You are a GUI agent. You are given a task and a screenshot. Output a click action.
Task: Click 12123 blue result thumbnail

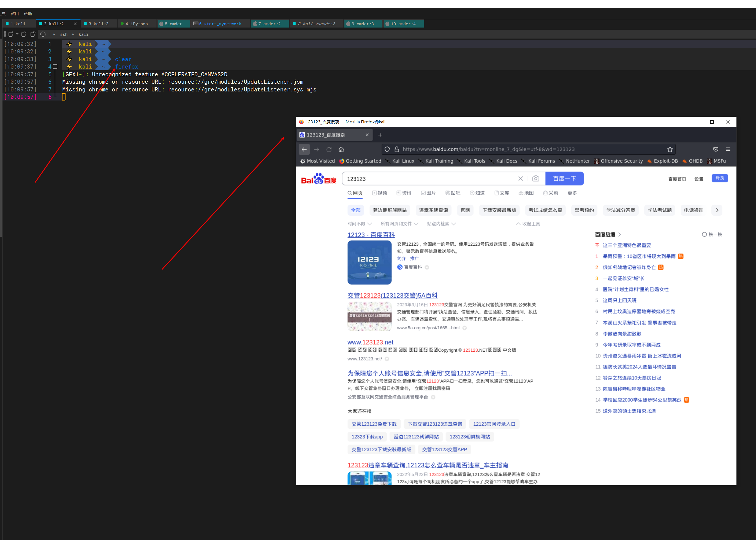pos(369,262)
